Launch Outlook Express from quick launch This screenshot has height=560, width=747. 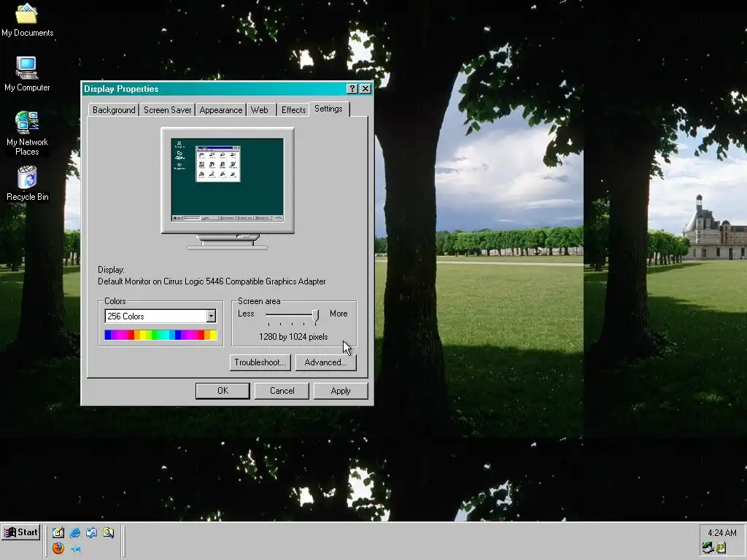tap(91, 532)
